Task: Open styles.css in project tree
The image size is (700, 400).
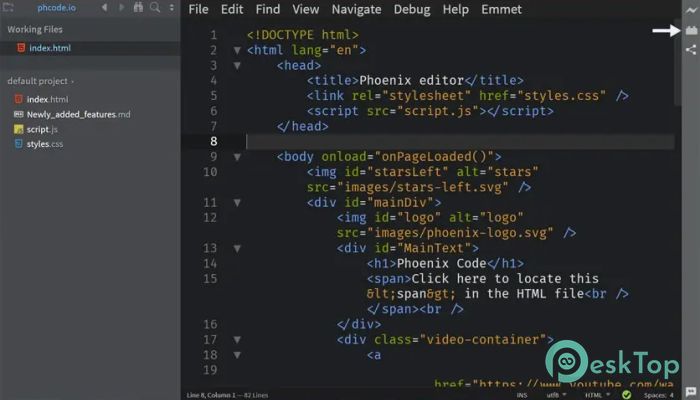Action: (45, 144)
